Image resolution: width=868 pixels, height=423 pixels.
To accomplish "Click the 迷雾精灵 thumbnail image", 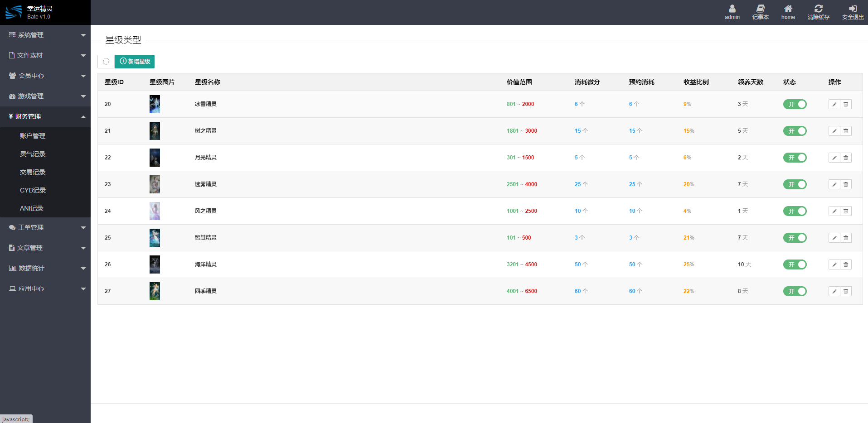I will [x=155, y=184].
